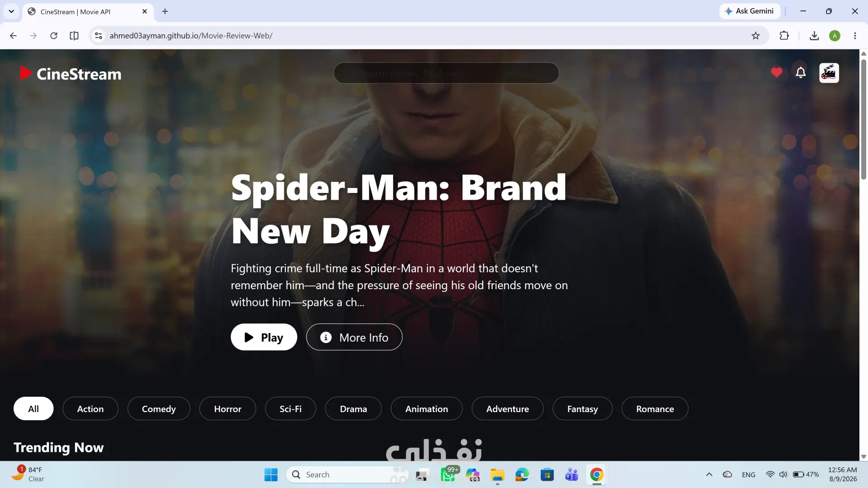Image resolution: width=868 pixels, height=488 pixels.
Task: Bookmark this page with the star icon
Action: (755, 36)
